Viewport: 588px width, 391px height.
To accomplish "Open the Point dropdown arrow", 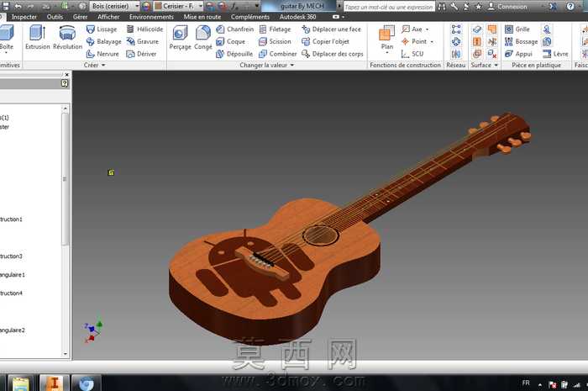I will (x=432, y=42).
